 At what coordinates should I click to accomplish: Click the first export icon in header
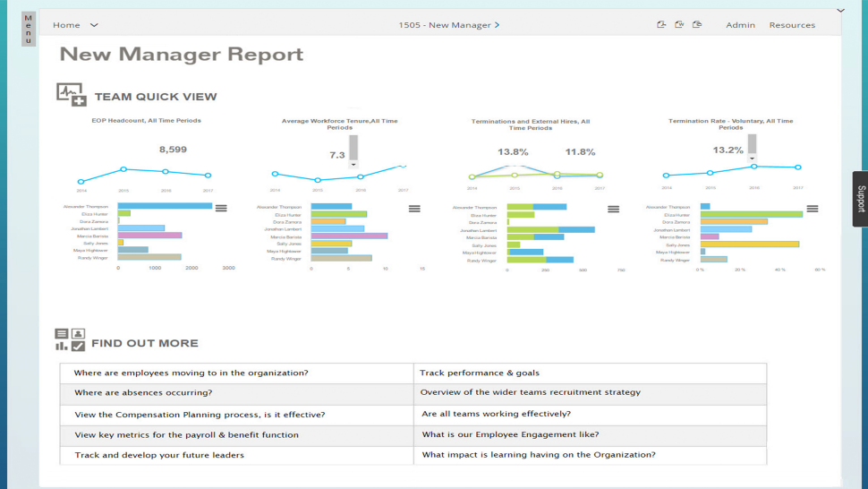pyautogui.click(x=661, y=24)
